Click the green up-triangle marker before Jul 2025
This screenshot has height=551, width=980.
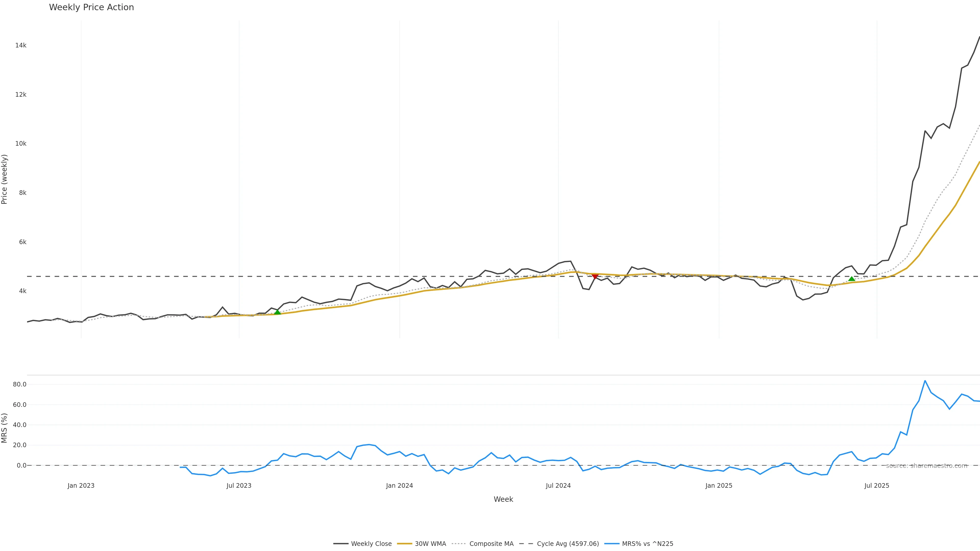tap(851, 279)
